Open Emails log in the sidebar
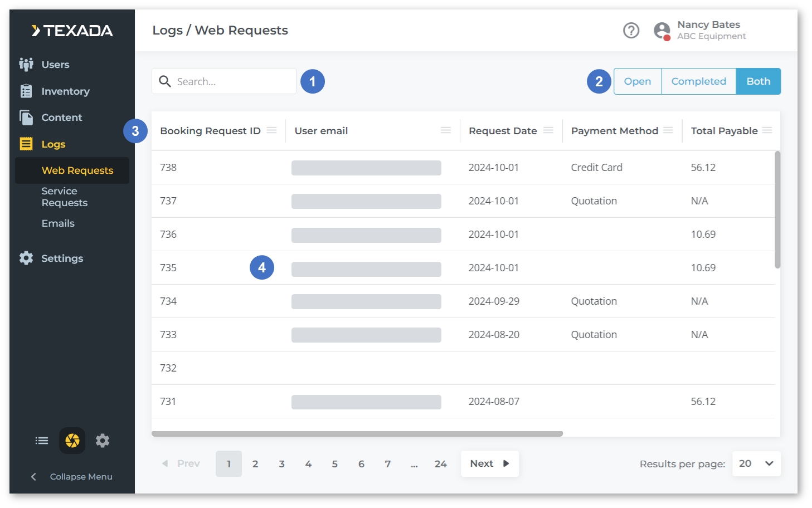The image size is (812, 508). click(58, 223)
